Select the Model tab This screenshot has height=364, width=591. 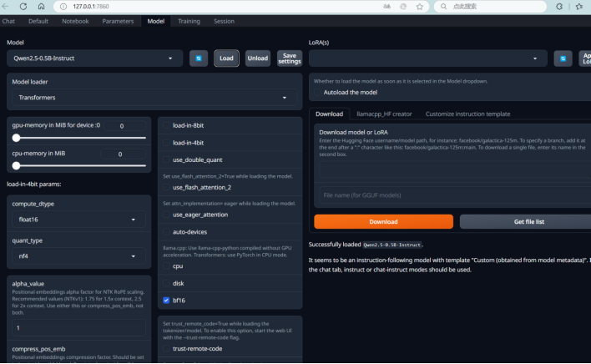click(155, 21)
